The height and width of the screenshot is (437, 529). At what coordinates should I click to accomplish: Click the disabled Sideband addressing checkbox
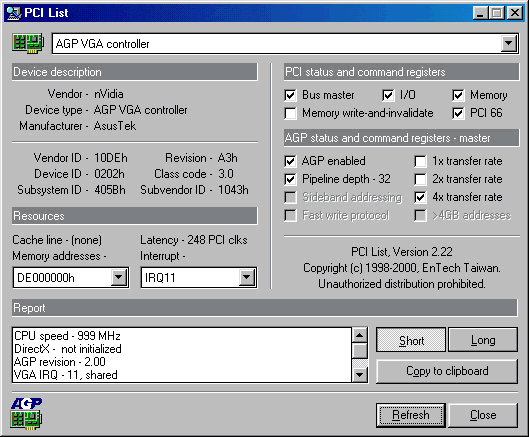click(x=290, y=197)
